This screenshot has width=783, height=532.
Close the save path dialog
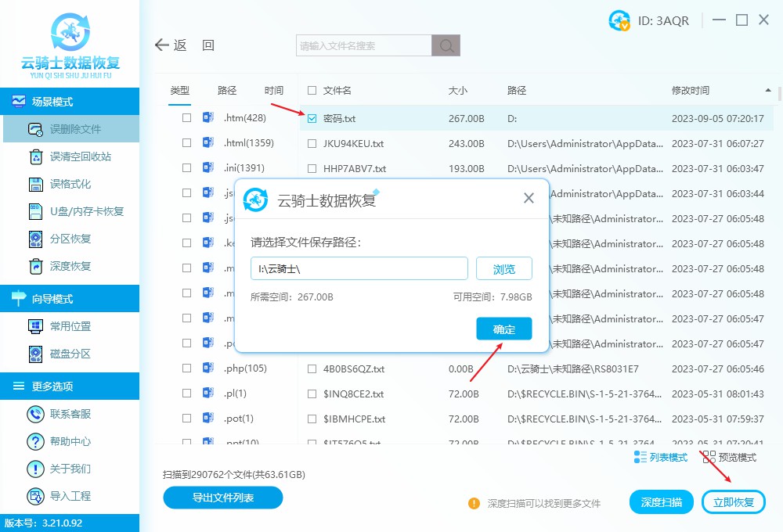point(529,198)
